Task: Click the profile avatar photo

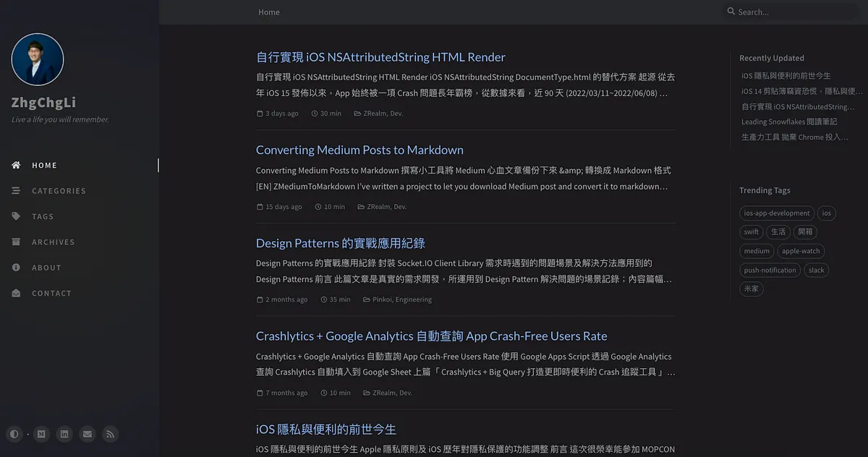Action: 38,59
